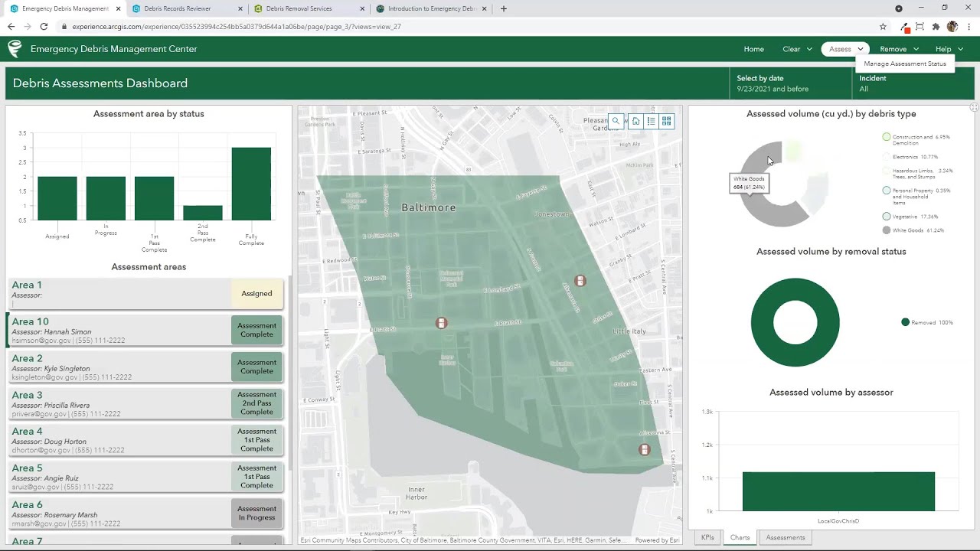Select the Area 6 Rosemary Marsh card
980x551 pixels.
tap(145, 514)
